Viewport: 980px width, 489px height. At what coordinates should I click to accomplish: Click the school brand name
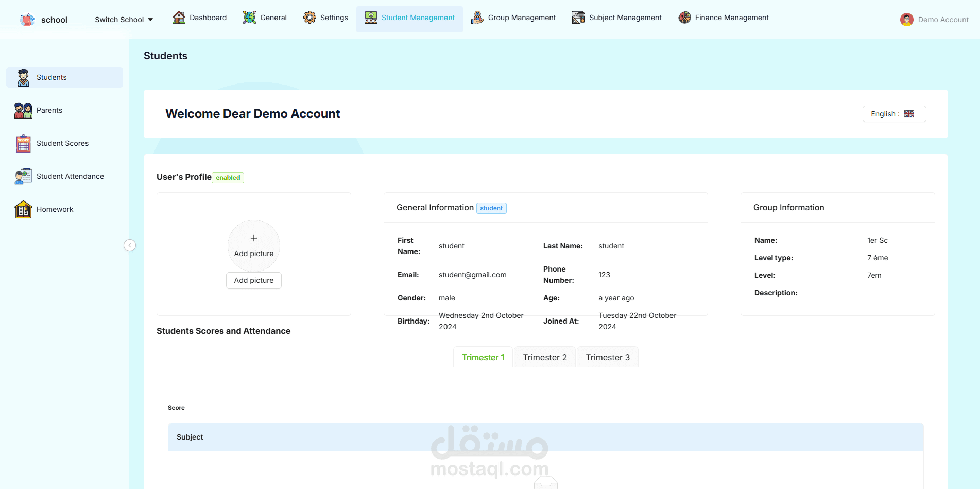(x=54, y=20)
